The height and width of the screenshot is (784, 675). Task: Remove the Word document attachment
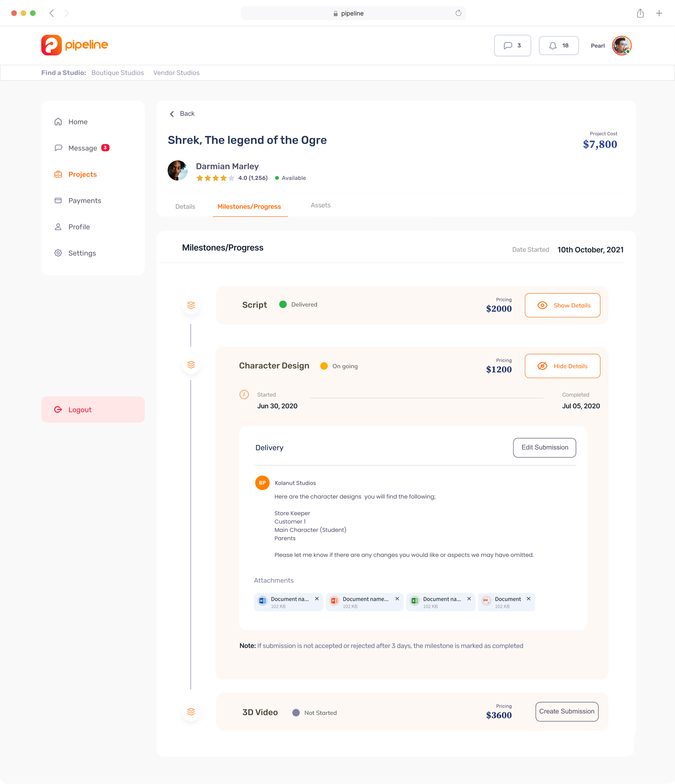coord(317,599)
